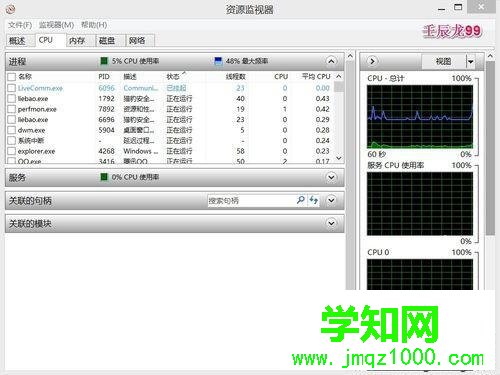Switch to the CPU tab
The width and height of the screenshot is (500, 375).
50,40
